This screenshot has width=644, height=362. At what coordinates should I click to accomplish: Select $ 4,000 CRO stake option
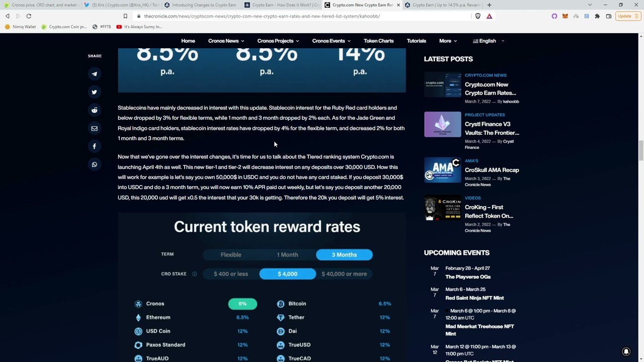[287, 274]
